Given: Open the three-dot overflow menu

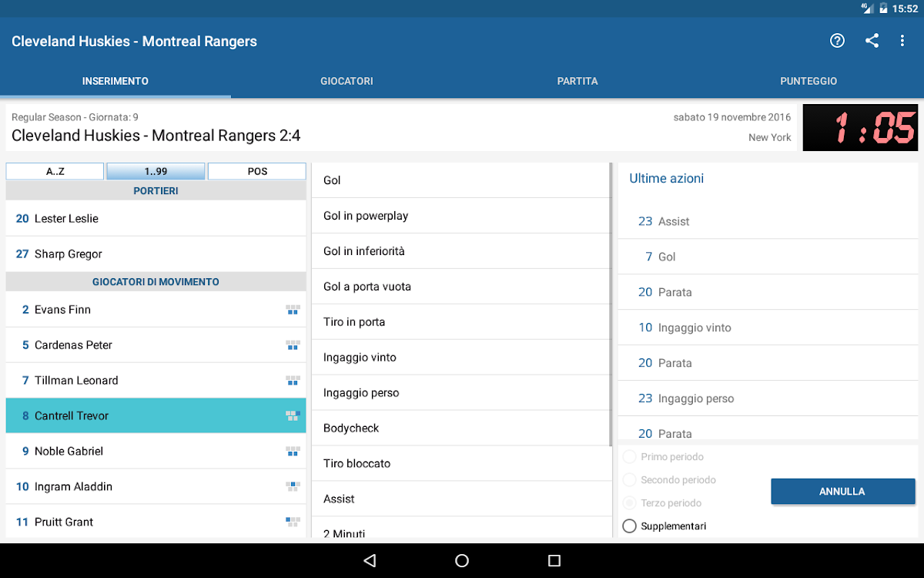Looking at the screenshot, I should 902,41.
